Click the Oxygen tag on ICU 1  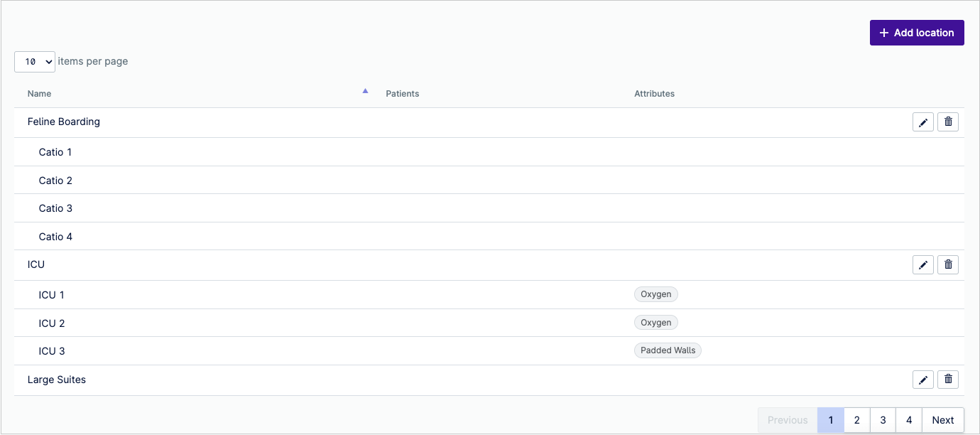(x=656, y=294)
